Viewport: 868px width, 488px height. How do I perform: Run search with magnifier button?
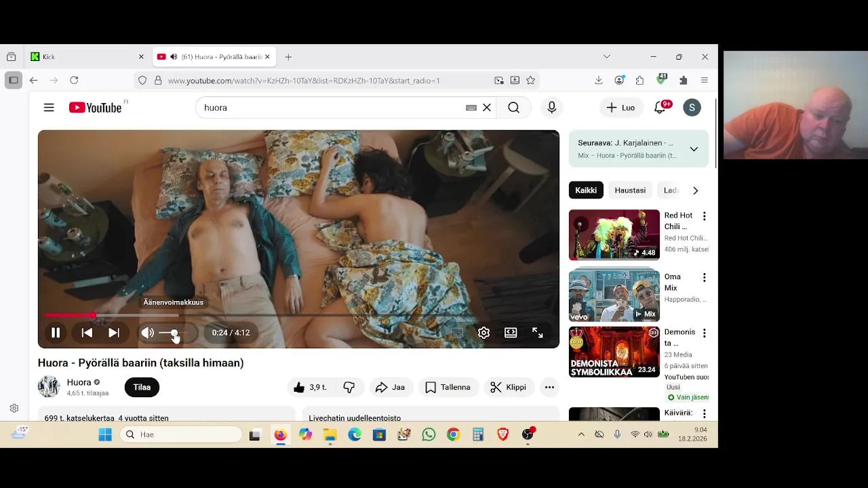513,107
